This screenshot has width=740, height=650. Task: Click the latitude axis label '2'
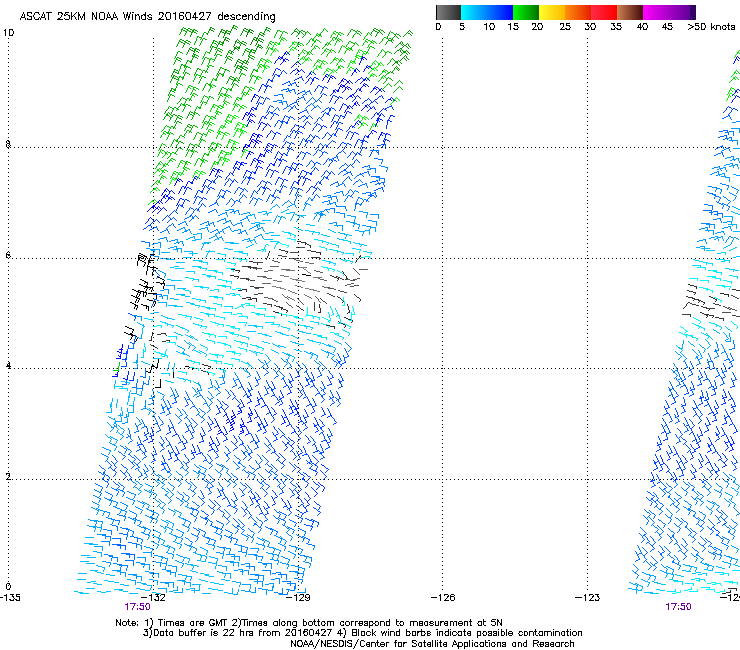(8, 476)
